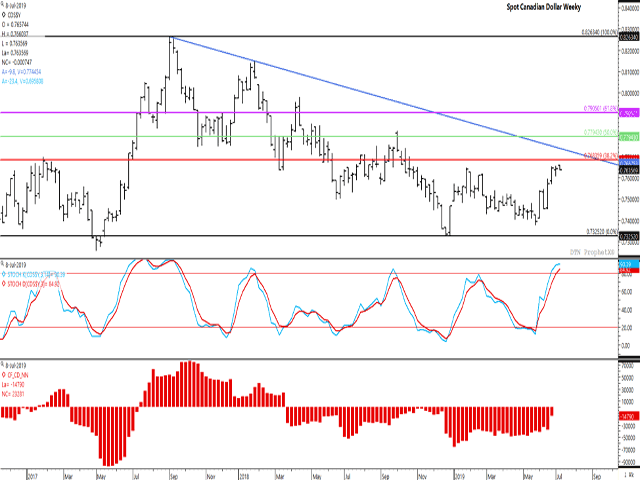Click the light-blue 'A=-23.4' trendline readout
This screenshot has height=480, width=640.
click(x=22, y=81)
